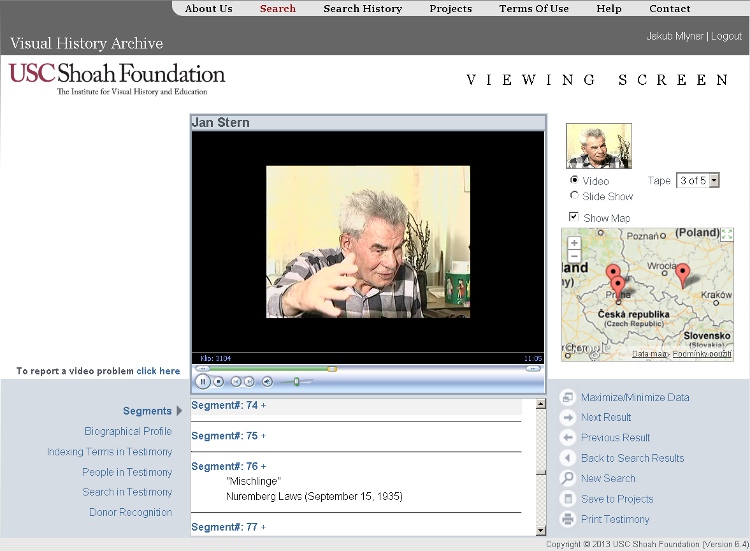Viewport: 750px width, 551px height.
Task: Toggle the map fullscreen icon
Action: [726, 235]
